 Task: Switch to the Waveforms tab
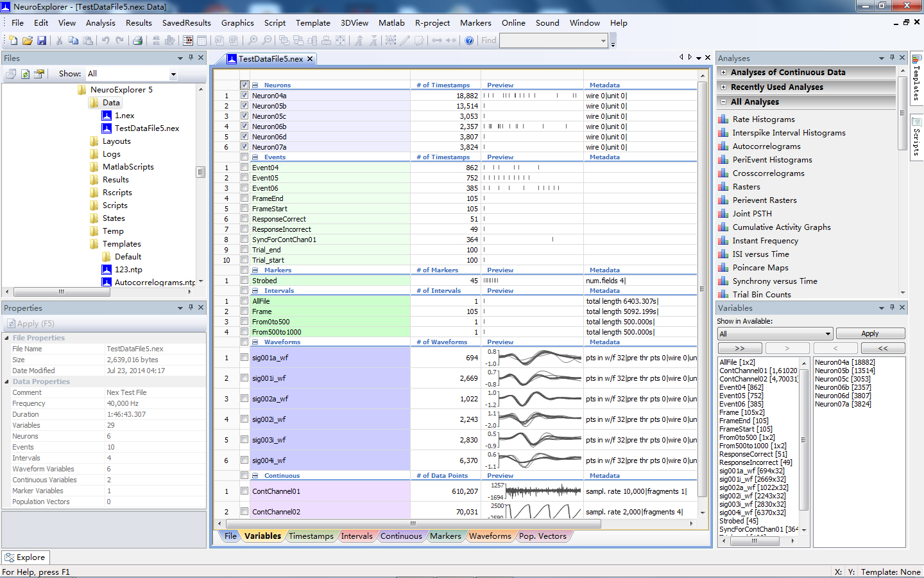(x=490, y=536)
